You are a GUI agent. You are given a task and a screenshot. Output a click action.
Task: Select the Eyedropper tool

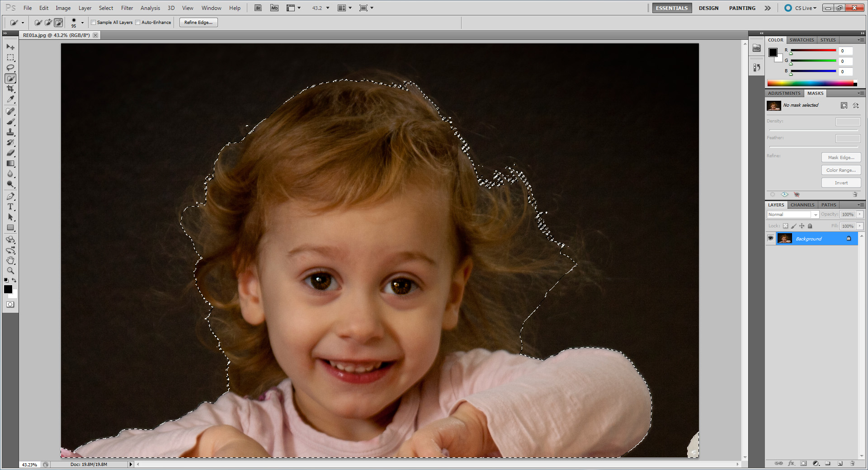[10, 99]
